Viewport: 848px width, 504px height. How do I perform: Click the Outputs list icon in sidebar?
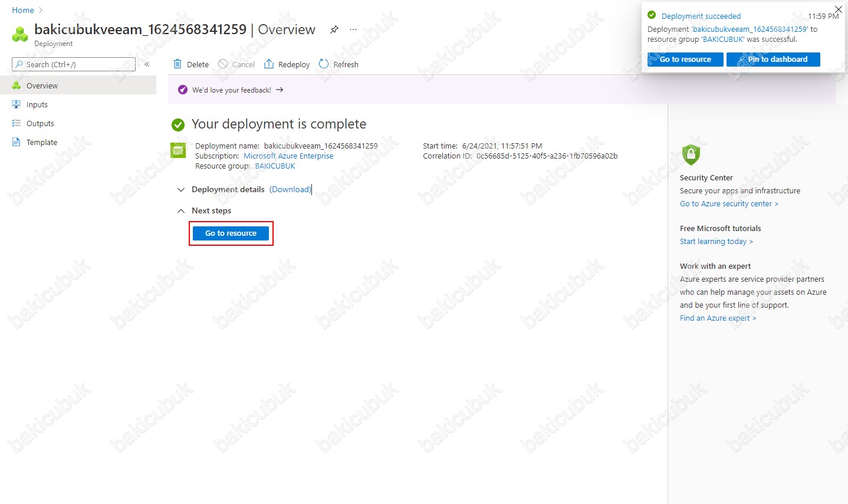click(x=17, y=123)
